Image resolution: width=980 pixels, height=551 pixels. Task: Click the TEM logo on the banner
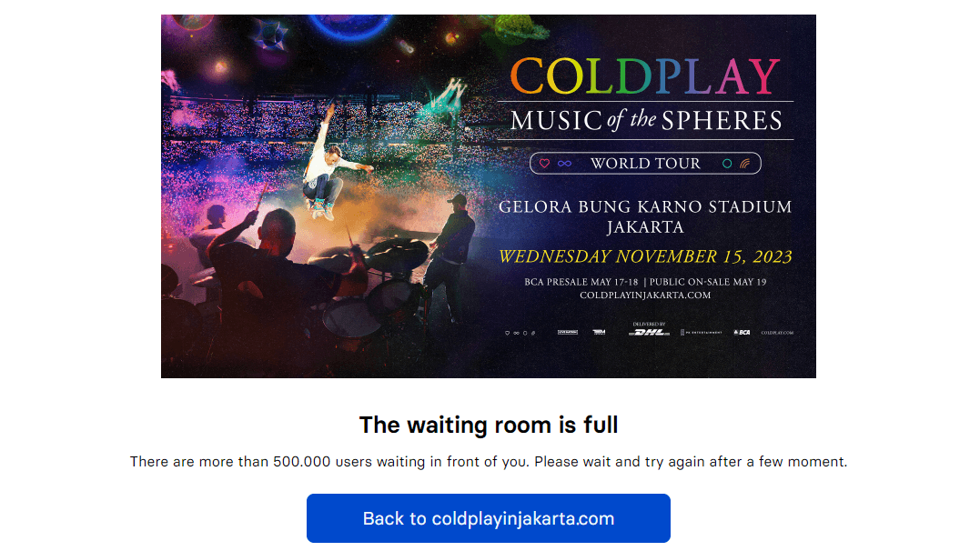(599, 333)
